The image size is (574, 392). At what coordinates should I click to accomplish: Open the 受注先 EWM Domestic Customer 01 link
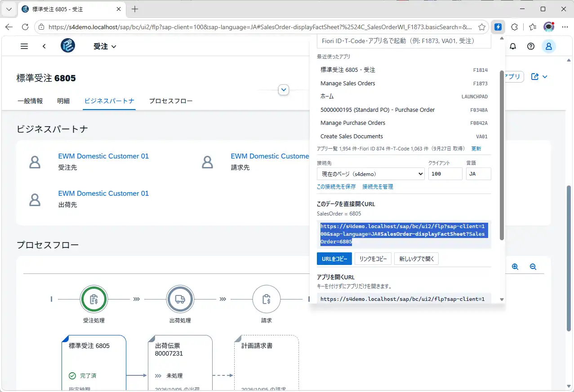coord(103,156)
